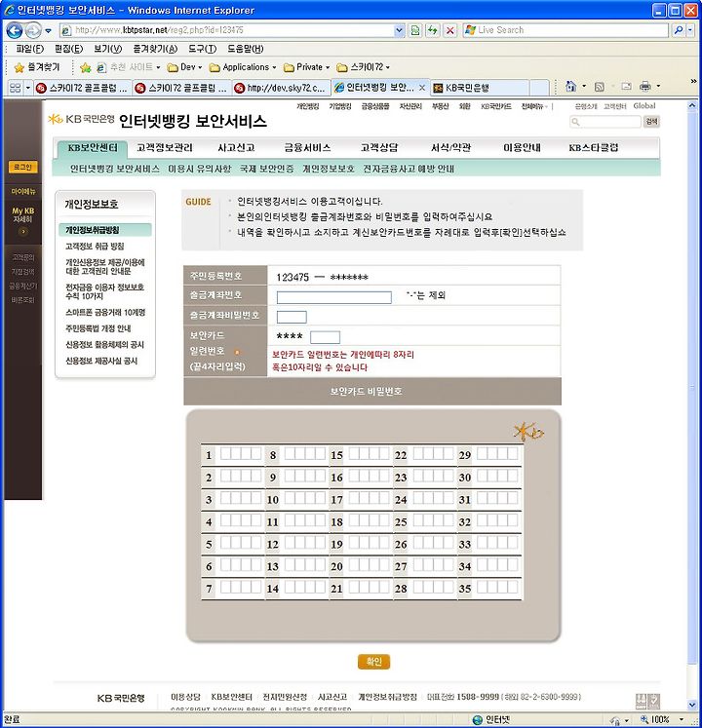702x728 pixels.
Task: Click the orange 확인 button
Action: [x=374, y=662]
